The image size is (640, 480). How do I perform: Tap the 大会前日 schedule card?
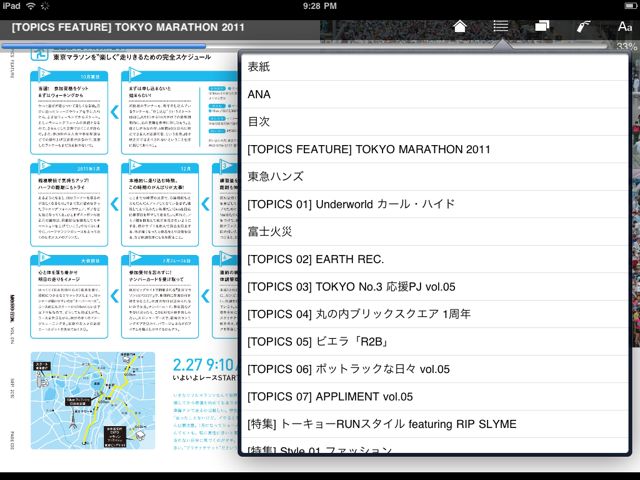[x=69, y=296]
